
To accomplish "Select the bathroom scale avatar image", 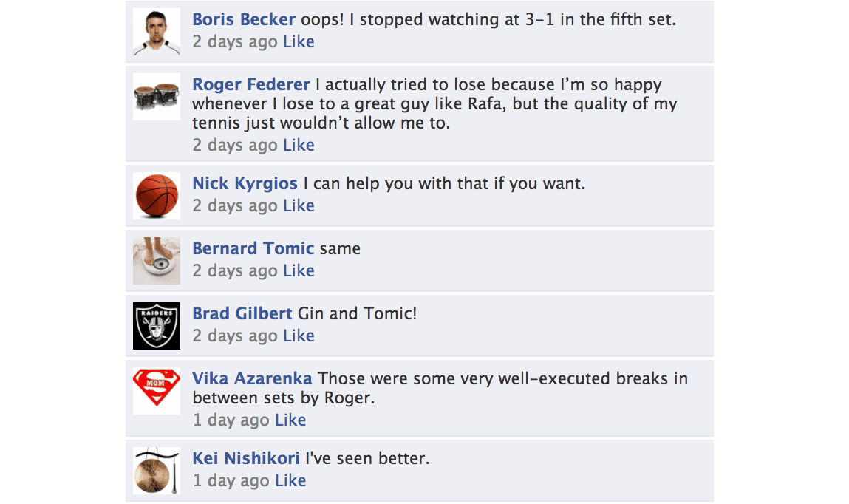I will [157, 261].
